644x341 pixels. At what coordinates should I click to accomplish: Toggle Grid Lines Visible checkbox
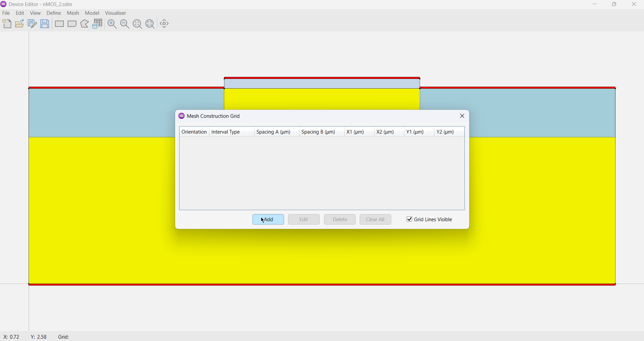(x=409, y=220)
